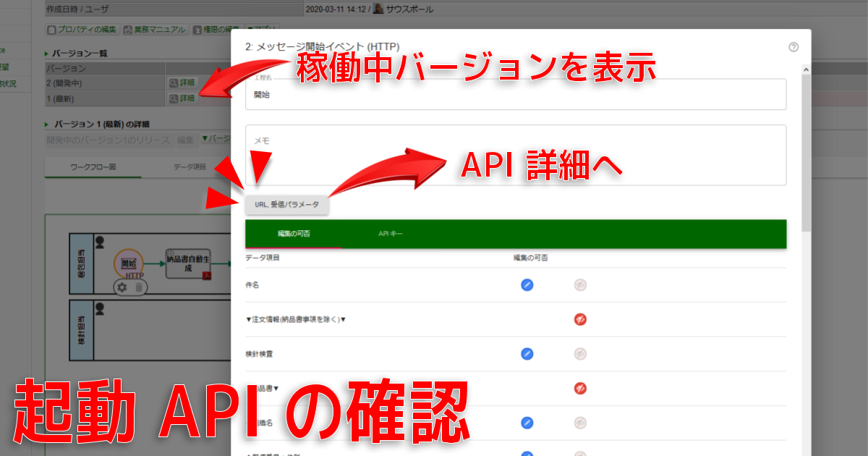
Task: Click the gear settings icon under 開始 event
Action: pos(122,287)
